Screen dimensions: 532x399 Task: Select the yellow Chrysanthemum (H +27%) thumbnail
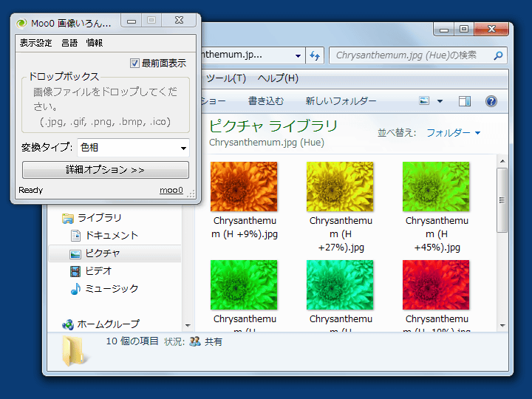pos(340,187)
